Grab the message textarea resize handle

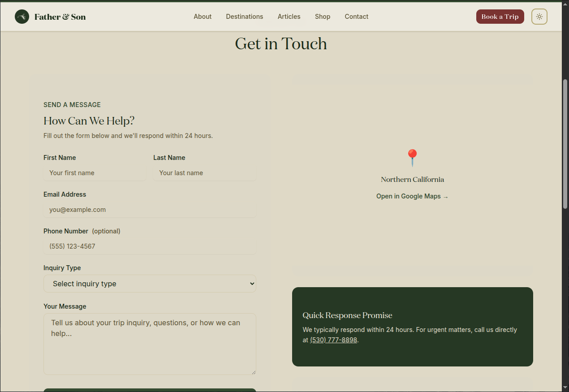[x=253, y=372]
